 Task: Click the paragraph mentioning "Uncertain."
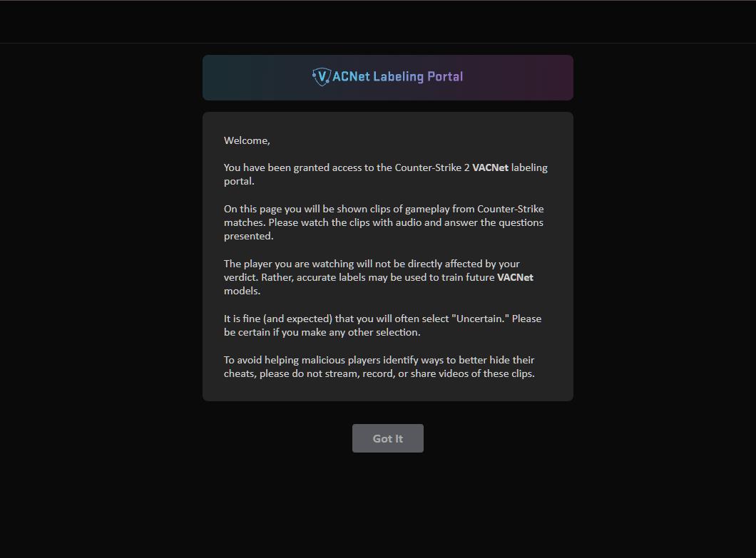tap(383, 325)
